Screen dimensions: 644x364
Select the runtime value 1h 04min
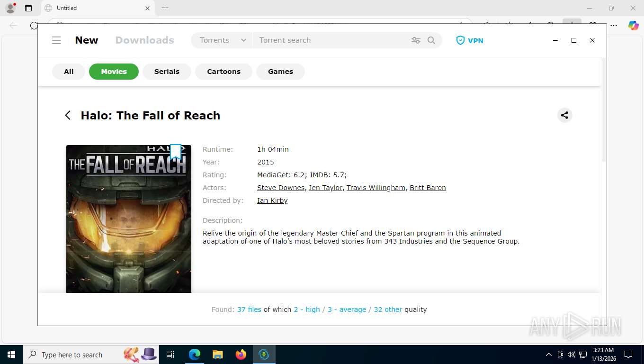click(x=273, y=149)
